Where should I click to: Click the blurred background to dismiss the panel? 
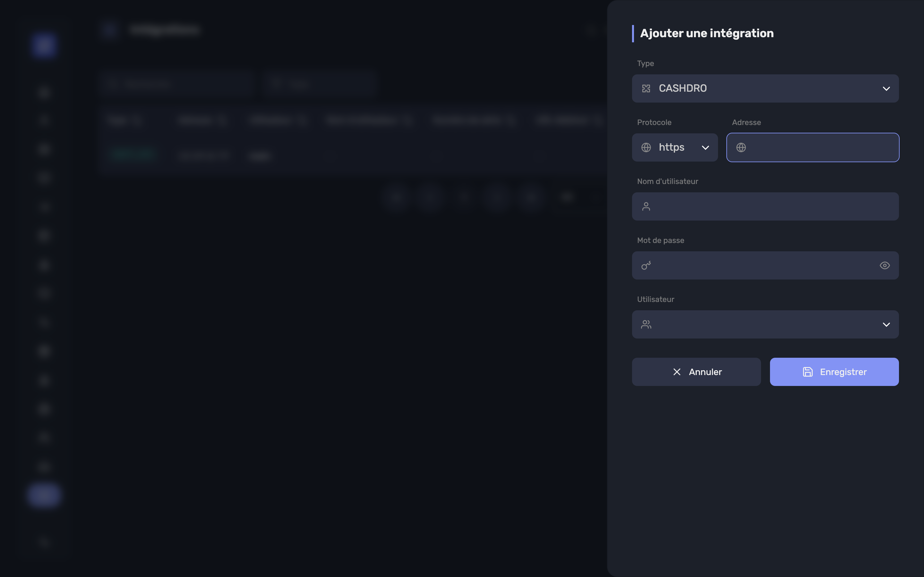pyautogui.click(x=305, y=343)
